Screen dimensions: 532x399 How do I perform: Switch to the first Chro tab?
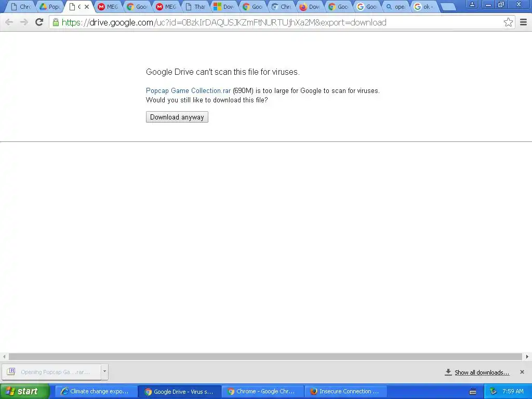(x=21, y=7)
